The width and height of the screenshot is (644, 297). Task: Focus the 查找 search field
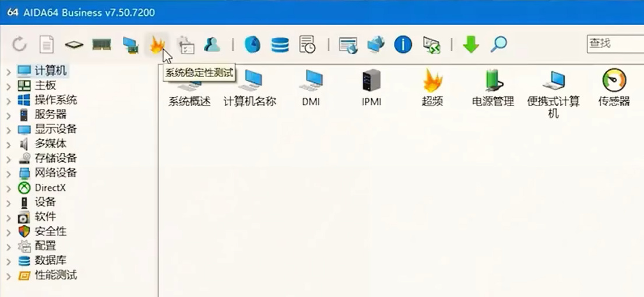point(615,44)
